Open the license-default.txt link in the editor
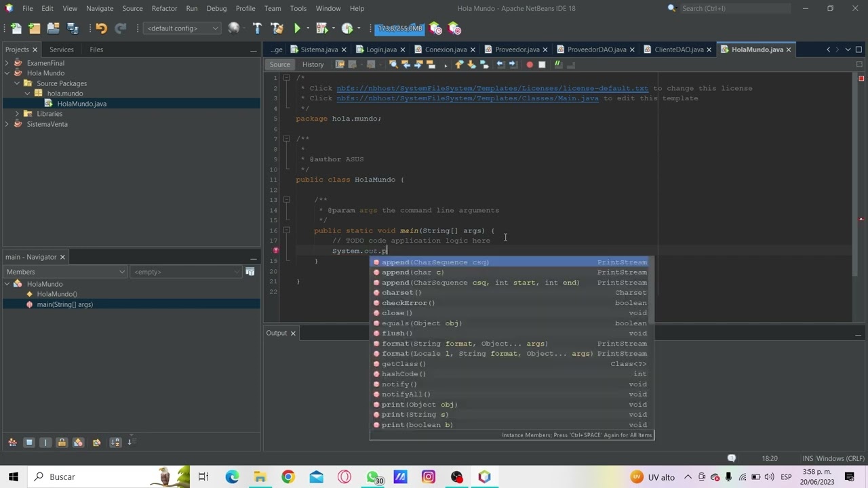This screenshot has height=488, width=868. pos(492,88)
